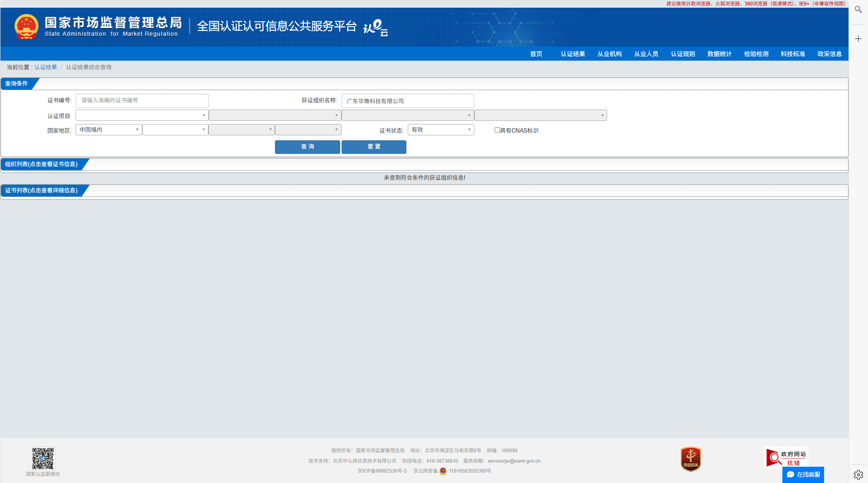Toggle the 具有CNAS标识 checkbox
The image size is (868, 483).
coord(497,130)
